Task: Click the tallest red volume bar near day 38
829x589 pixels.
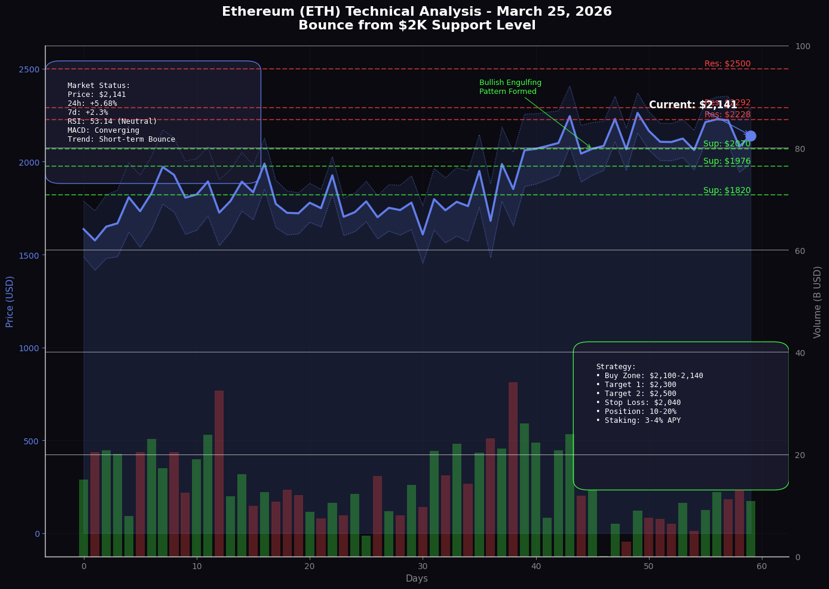Action: point(513,468)
